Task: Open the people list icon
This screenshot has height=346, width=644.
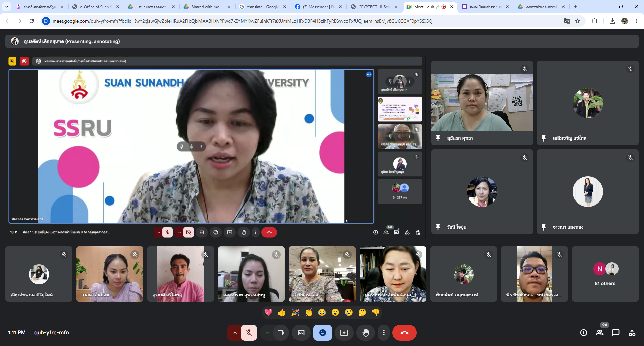Action: (599, 333)
